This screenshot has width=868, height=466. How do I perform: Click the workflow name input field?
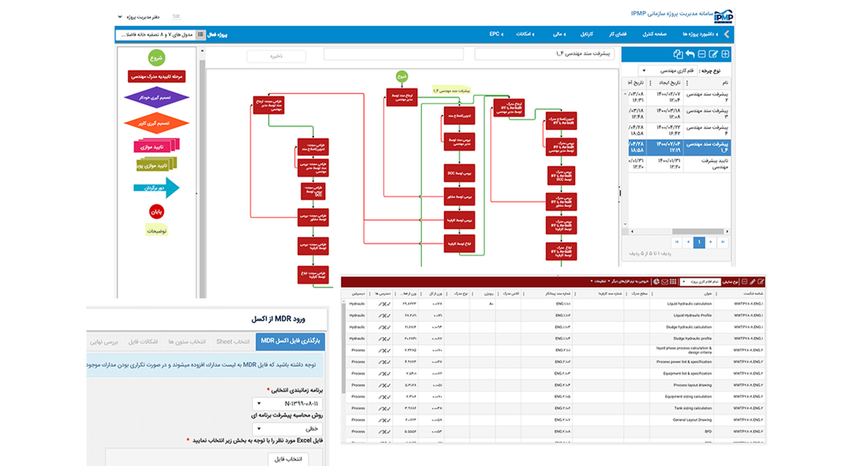(543, 54)
